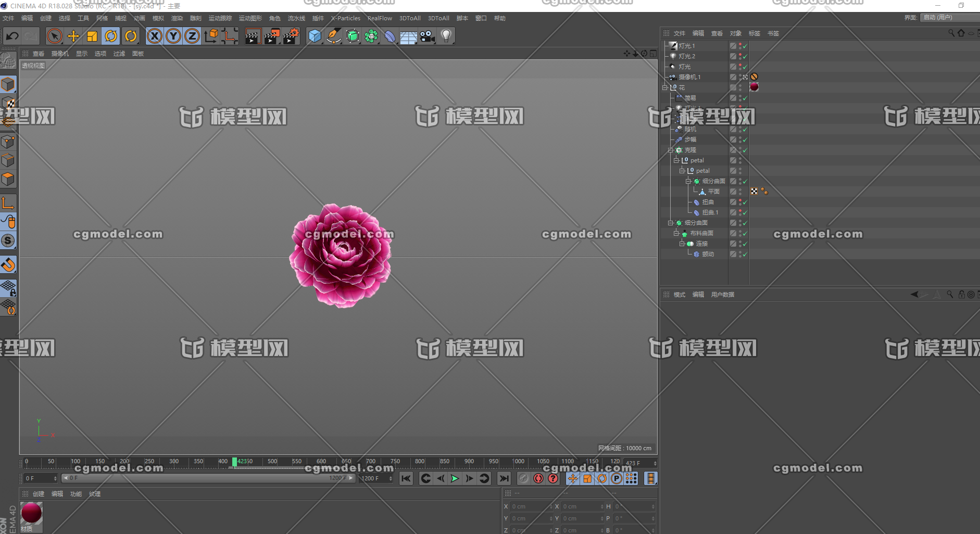Toggle enable checkmark for 简易

tap(745, 98)
